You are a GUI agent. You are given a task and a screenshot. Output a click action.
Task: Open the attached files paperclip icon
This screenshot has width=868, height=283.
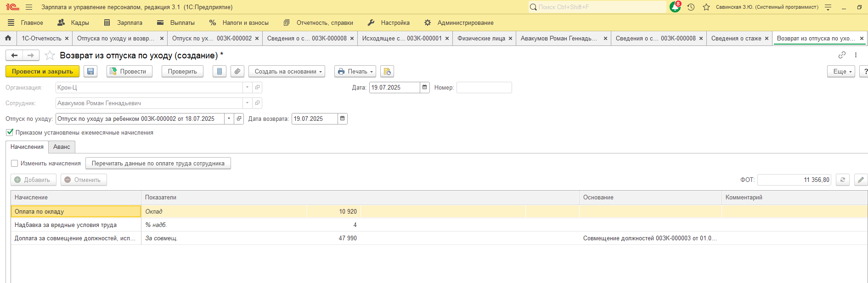click(x=237, y=71)
